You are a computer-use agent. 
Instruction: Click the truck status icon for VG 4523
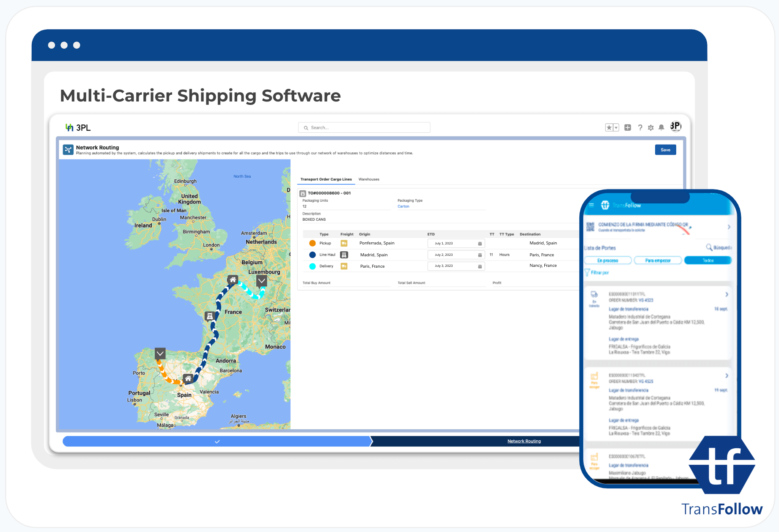(x=594, y=294)
